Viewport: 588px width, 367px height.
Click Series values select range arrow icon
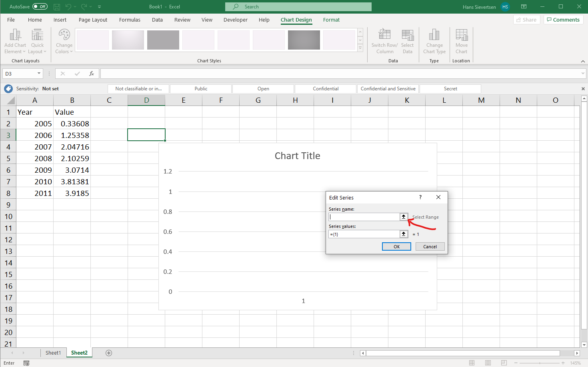coord(404,234)
